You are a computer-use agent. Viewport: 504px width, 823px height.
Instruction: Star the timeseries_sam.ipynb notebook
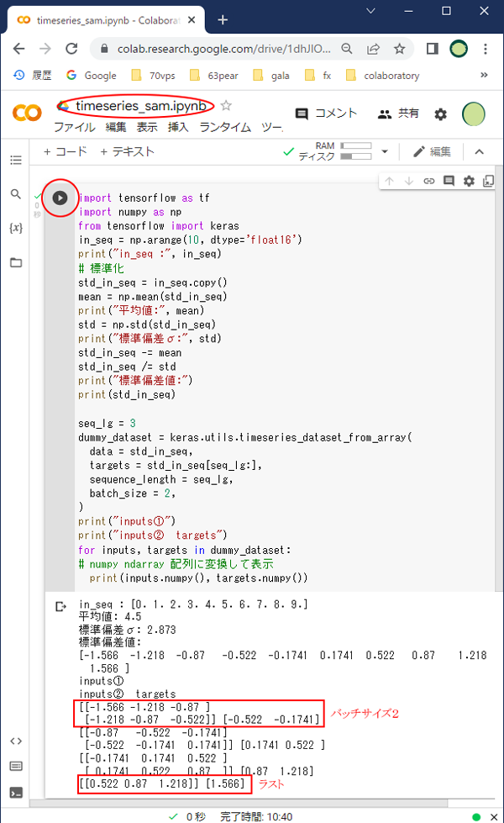(226, 105)
